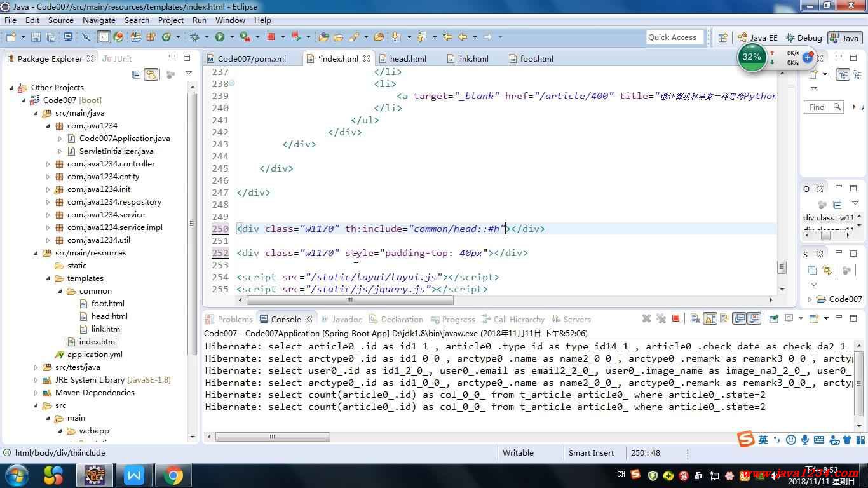Expand the com.java1234.controller package

tap(48, 164)
